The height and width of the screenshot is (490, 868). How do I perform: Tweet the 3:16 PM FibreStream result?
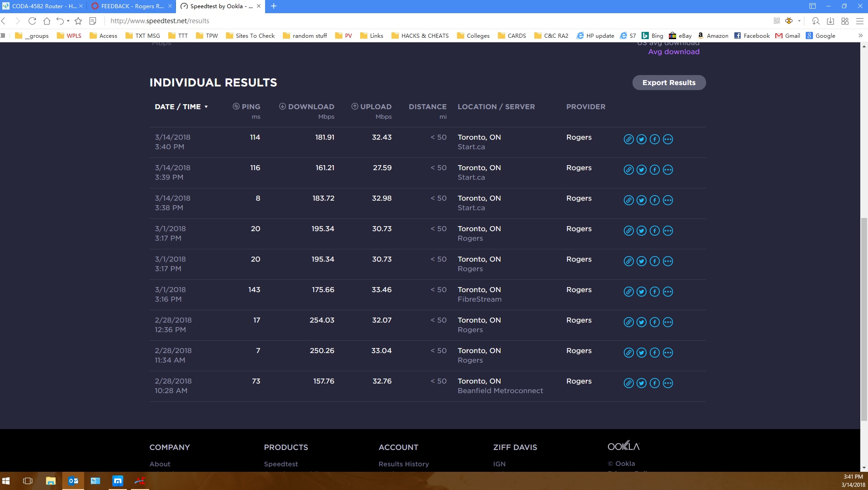click(642, 292)
